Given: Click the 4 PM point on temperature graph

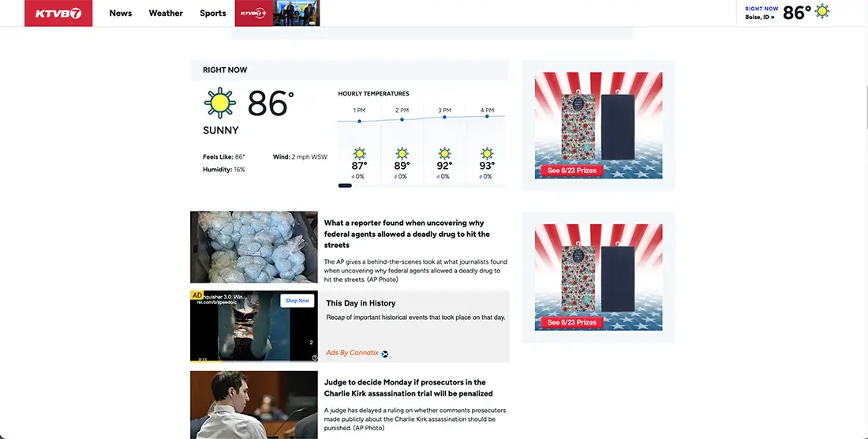Looking at the screenshot, I should pos(487,116).
